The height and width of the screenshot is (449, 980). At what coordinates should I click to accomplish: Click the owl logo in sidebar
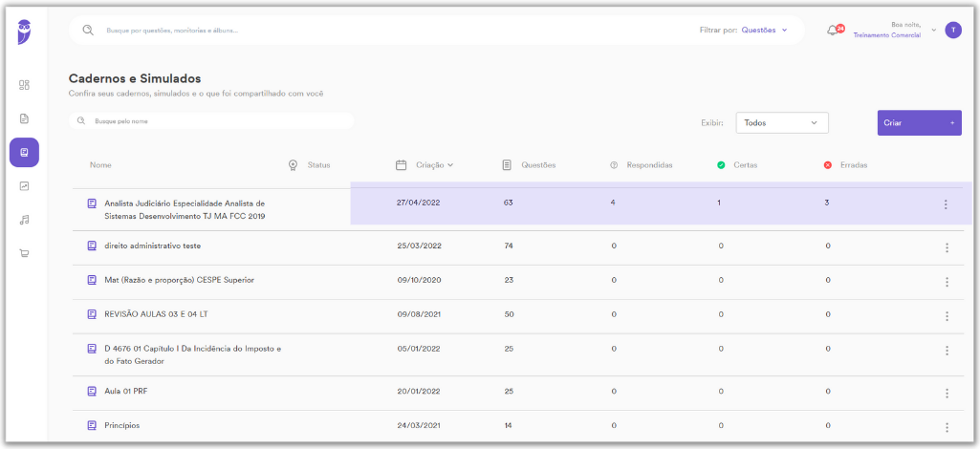[x=24, y=32]
